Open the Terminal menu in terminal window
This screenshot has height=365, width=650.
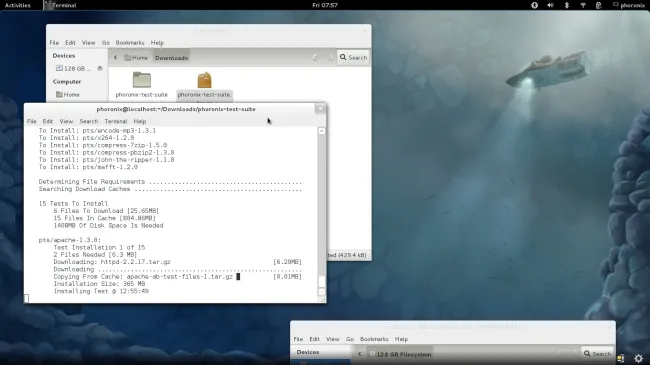116,122
